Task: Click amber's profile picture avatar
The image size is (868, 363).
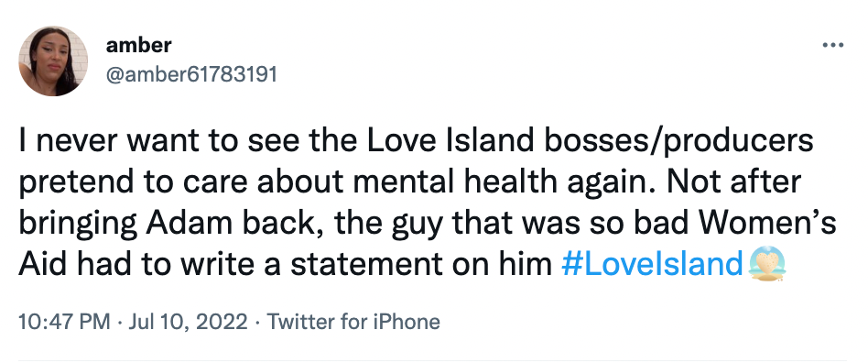Action: click(x=53, y=61)
